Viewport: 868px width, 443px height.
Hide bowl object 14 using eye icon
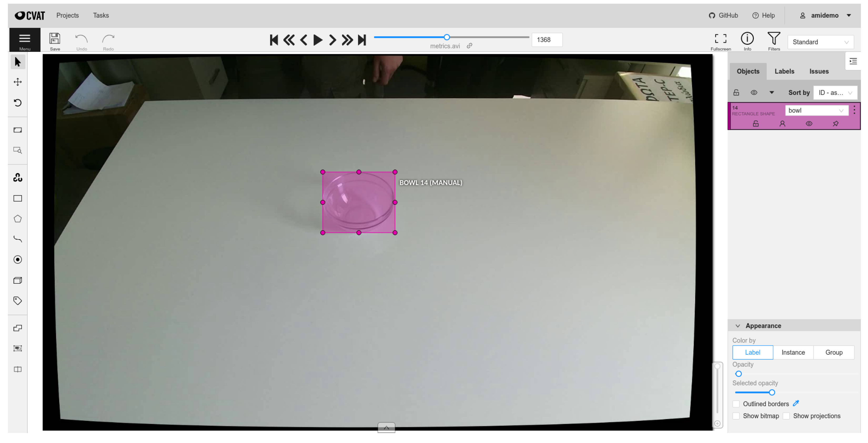pos(809,124)
